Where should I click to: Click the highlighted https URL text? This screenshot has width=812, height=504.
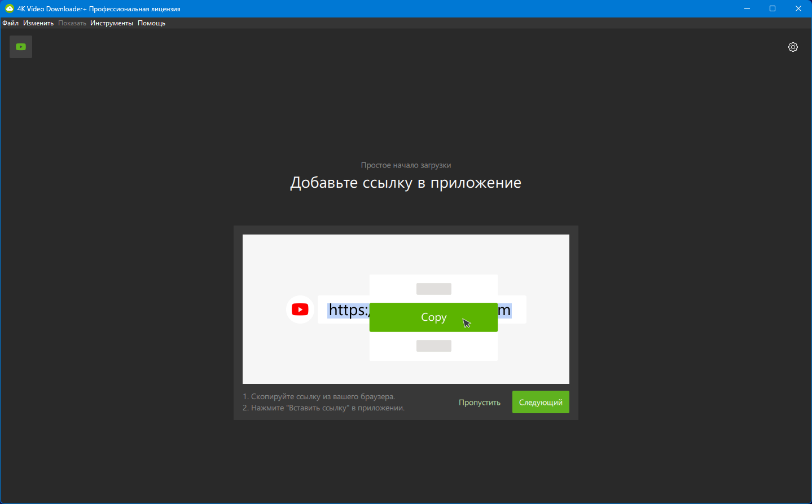click(348, 310)
